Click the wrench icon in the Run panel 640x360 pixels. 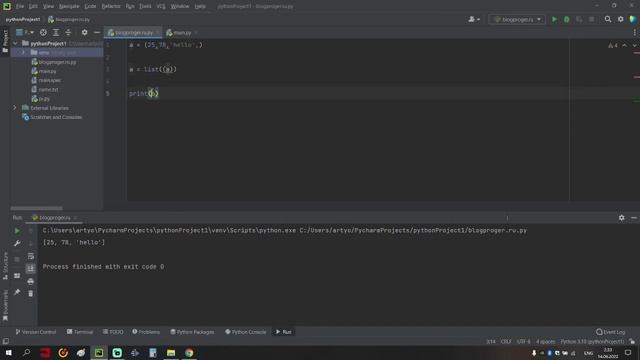coord(17,243)
